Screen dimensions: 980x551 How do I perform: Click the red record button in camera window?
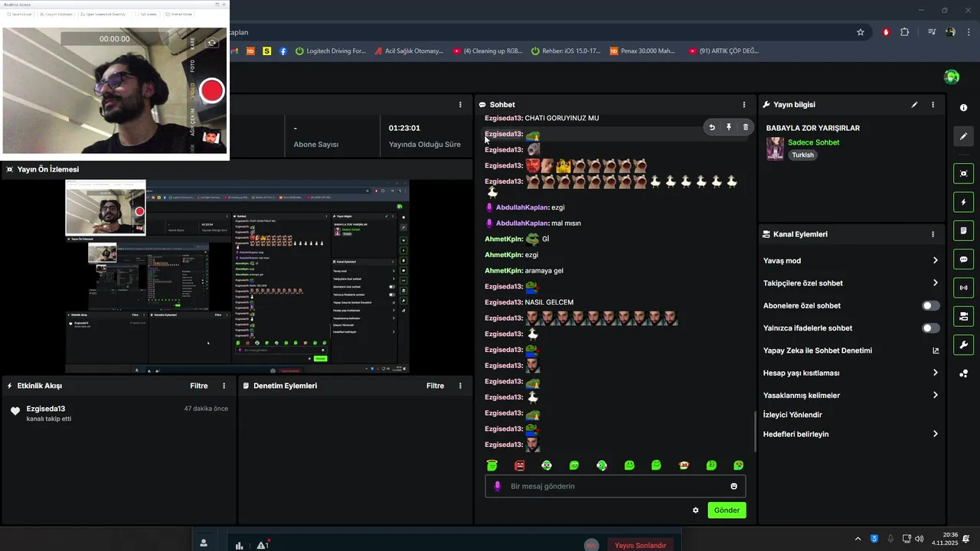coord(212,91)
